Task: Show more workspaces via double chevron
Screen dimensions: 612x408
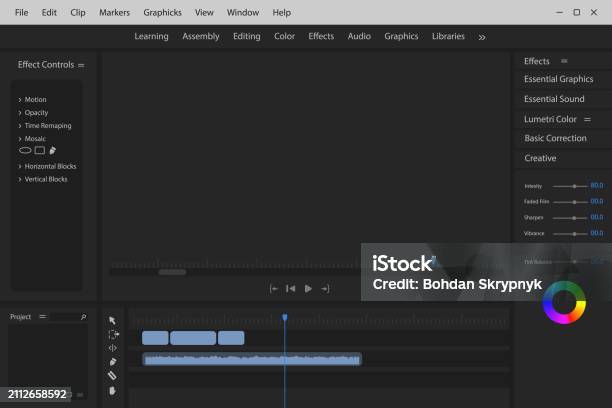Action: click(x=482, y=37)
